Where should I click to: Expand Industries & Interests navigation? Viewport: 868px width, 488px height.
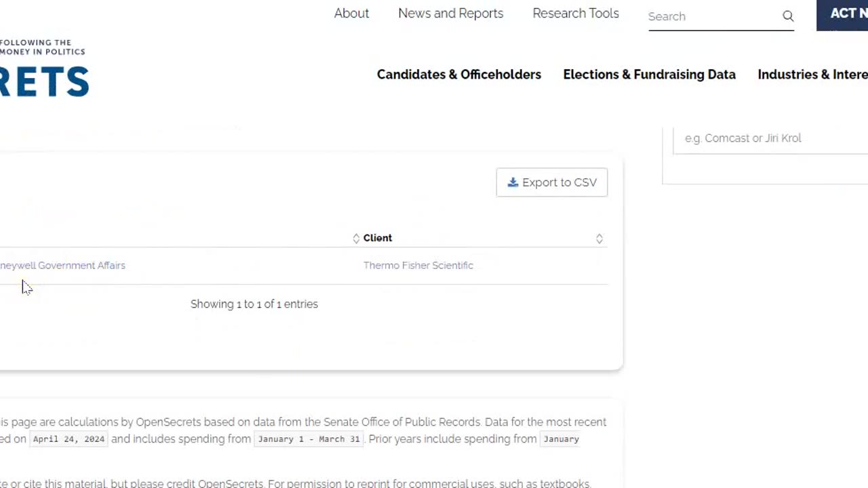pos(812,75)
